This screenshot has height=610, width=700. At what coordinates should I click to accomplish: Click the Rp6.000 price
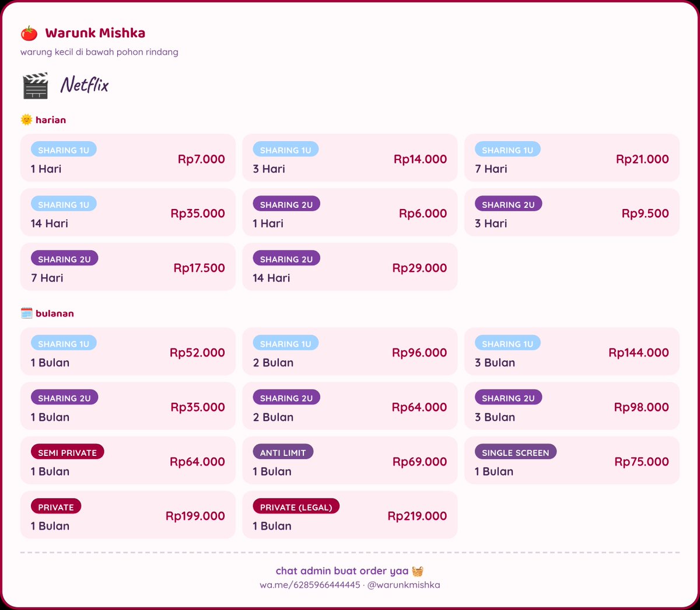pyautogui.click(x=423, y=214)
